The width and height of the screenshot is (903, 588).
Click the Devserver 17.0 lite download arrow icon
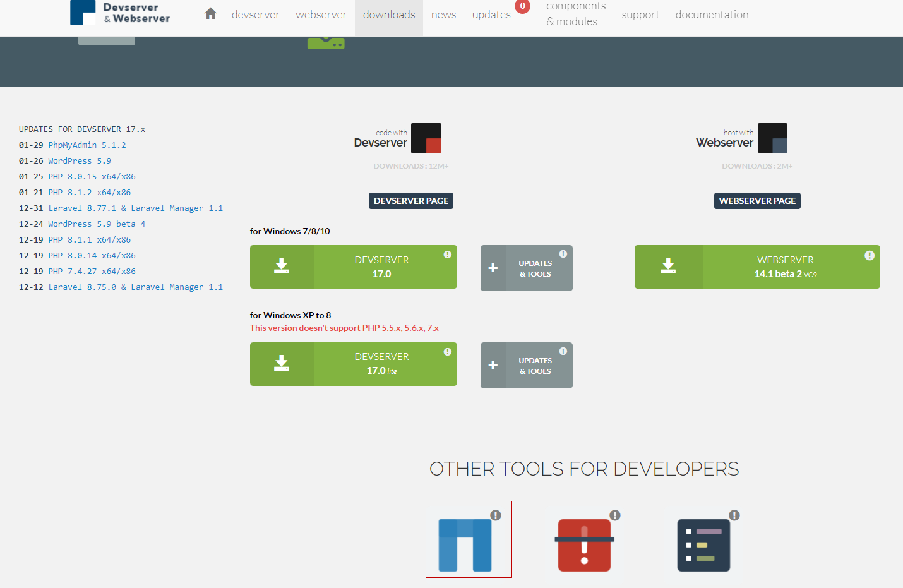coord(282,364)
